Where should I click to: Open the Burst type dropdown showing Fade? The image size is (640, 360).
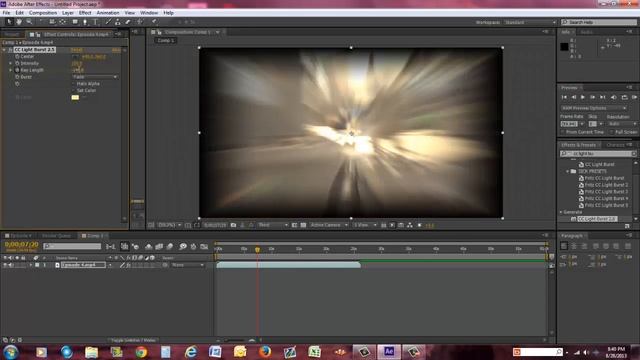(95, 77)
